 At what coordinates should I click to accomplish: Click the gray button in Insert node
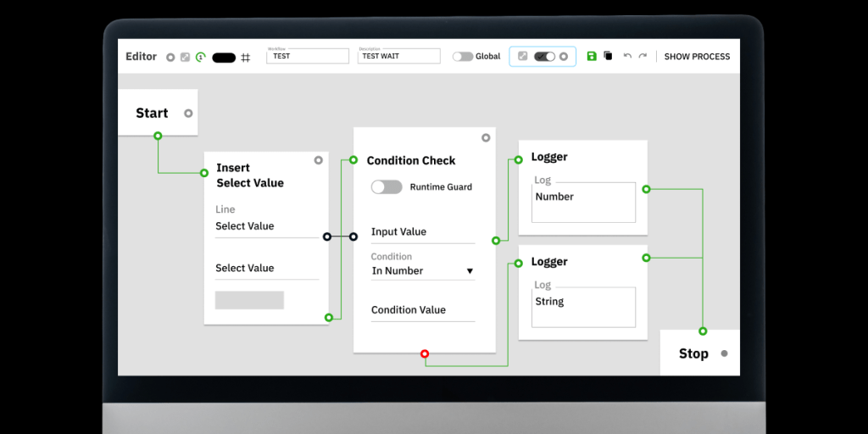pos(249,300)
